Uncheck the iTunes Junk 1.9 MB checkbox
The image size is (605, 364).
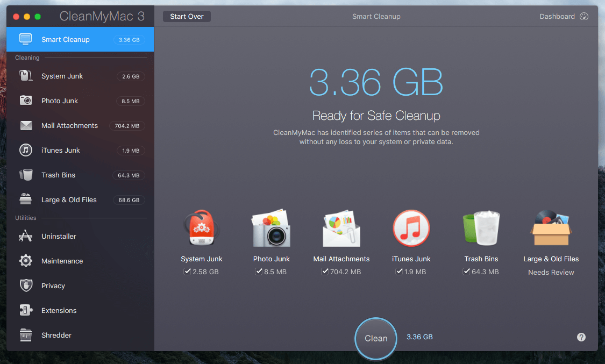coord(400,272)
